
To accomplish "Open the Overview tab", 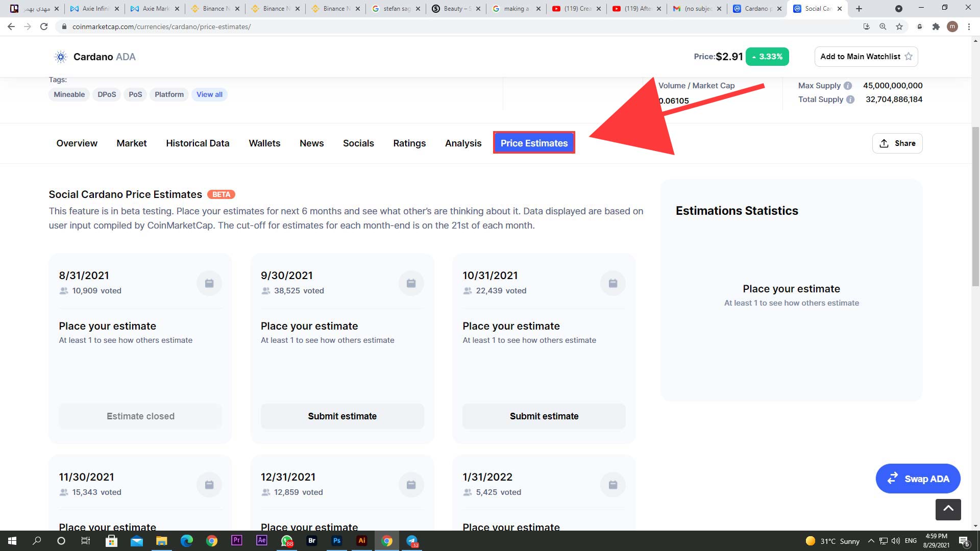I will [77, 143].
